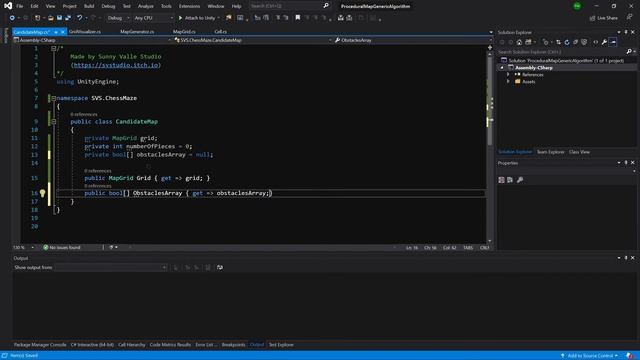Open the Analyze menu
The image size is (640, 360).
(145, 6)
